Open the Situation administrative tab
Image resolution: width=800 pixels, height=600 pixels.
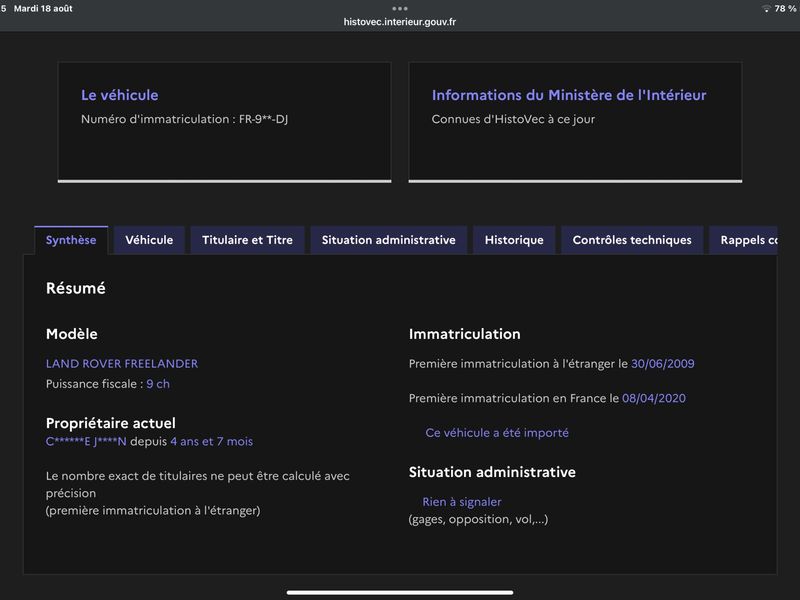pos(388,240)
